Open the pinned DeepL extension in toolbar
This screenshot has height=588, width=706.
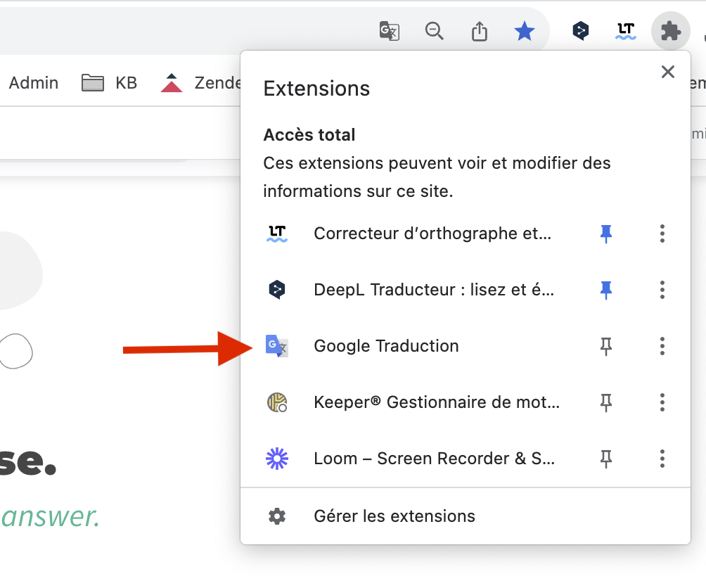coord(580,31)
